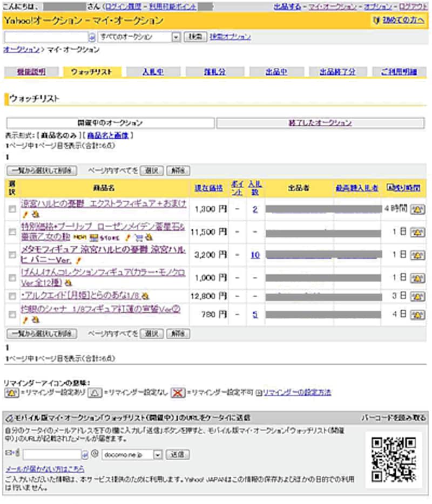Click reminder bell icon in 1,000 円 row
The height and width of the screenshot is (504, 432).
pyautogui.click(x=417, y=278)
